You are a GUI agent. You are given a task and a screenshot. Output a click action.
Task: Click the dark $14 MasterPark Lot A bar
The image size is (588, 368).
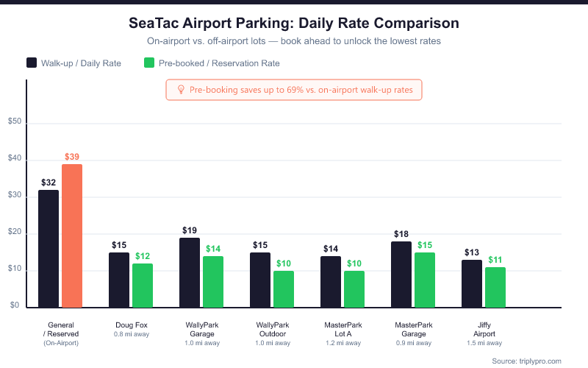pyautogui.click(x=331, y=281)
